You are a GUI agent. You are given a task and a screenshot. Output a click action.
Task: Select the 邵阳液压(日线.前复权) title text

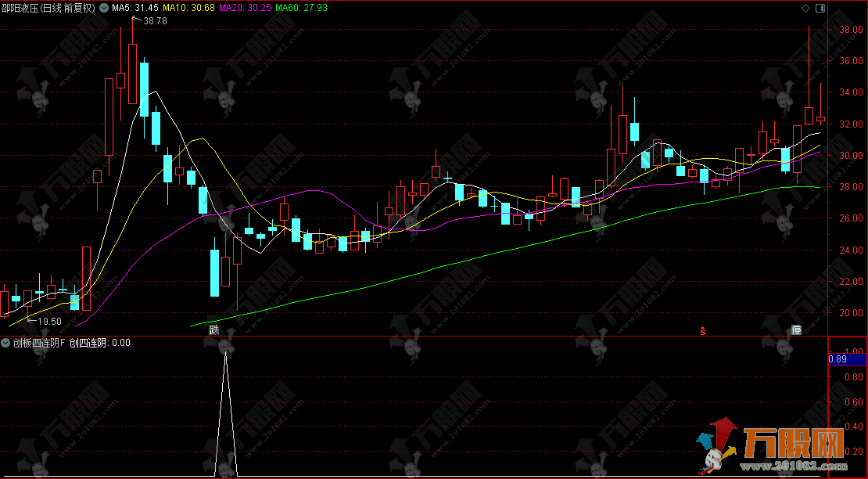coord(48,8)
